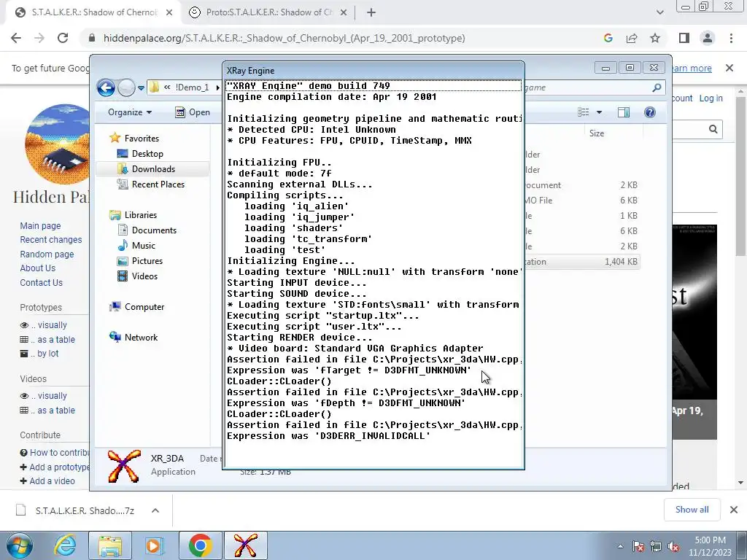Open Chrome side panel icon

[684, 38]
